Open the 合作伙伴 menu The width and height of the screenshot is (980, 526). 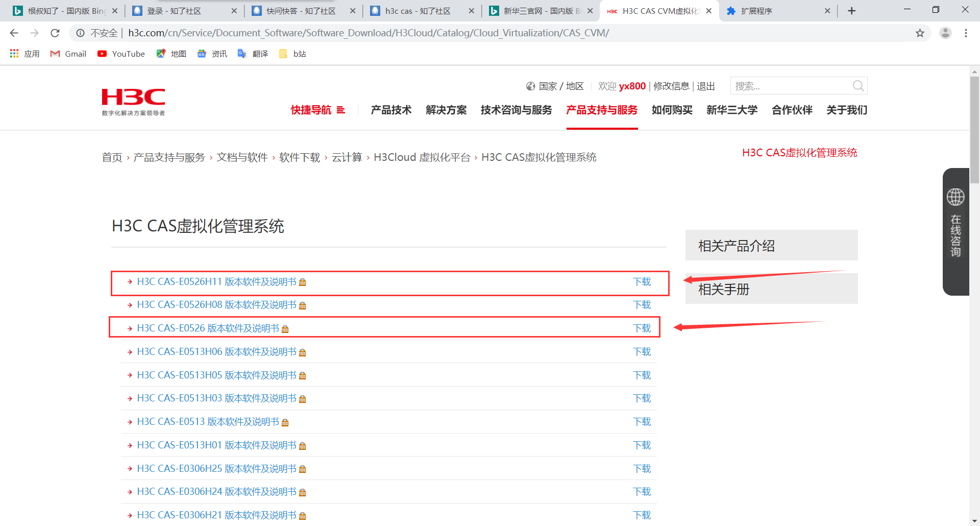coord(792,110)
